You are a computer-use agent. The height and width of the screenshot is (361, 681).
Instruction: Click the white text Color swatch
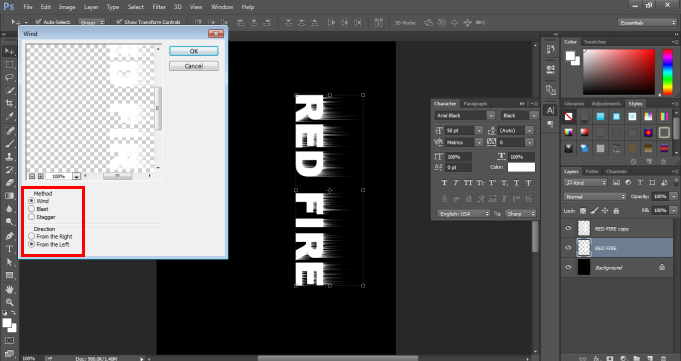coord(521,167)
